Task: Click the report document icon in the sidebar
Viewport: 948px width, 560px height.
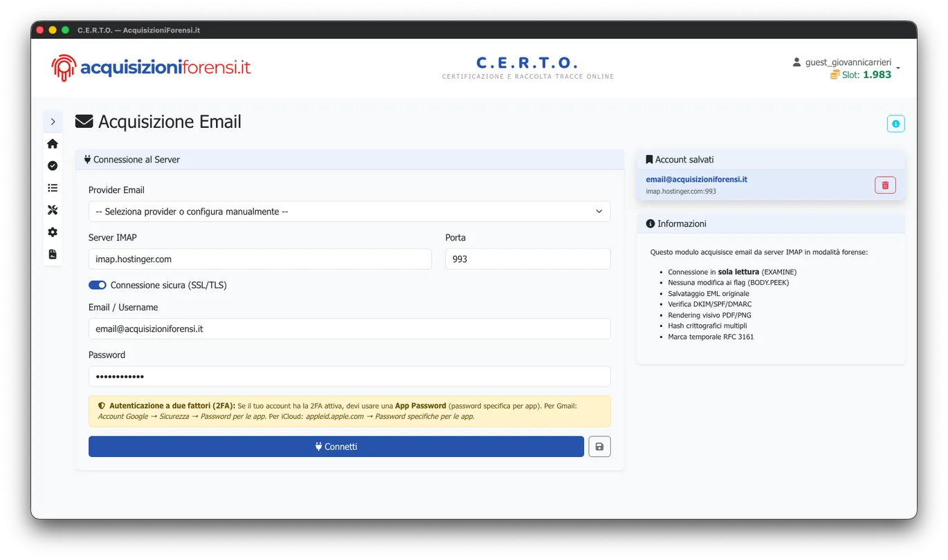Action: click(x=52, y=254)
